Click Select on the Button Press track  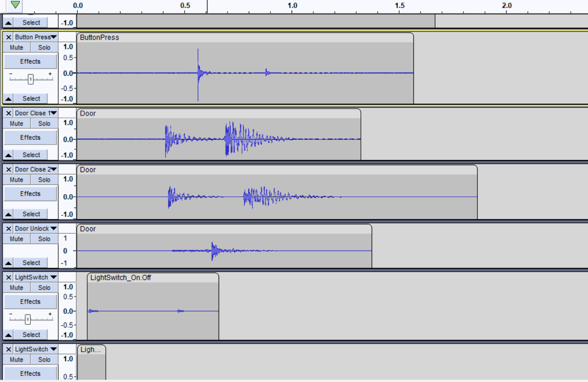tap(31, 99)
